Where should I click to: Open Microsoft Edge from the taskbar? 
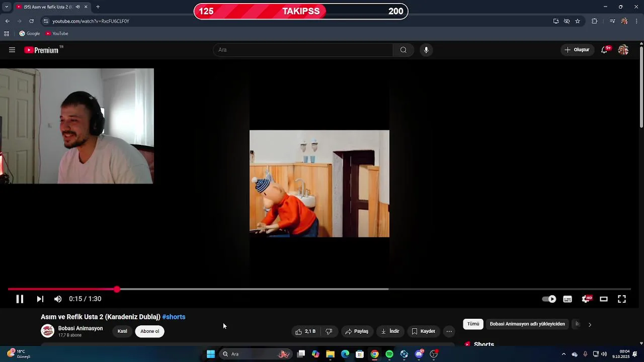click(345, 354)
